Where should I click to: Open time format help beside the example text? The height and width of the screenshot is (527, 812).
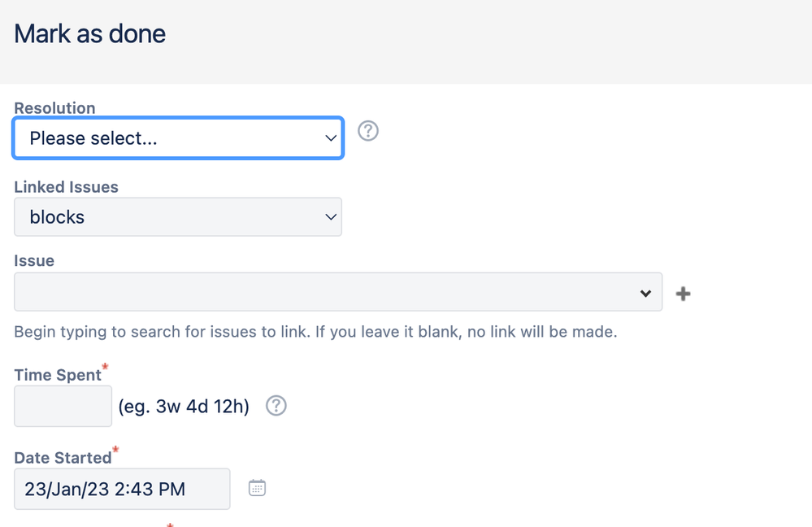[x=276, y=406]
